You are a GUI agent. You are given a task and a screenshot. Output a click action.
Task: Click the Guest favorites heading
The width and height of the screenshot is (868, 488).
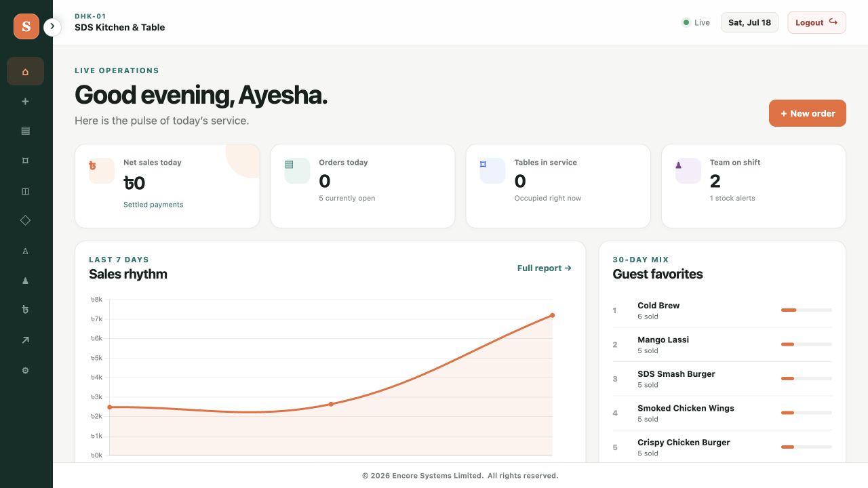[658, 274]
